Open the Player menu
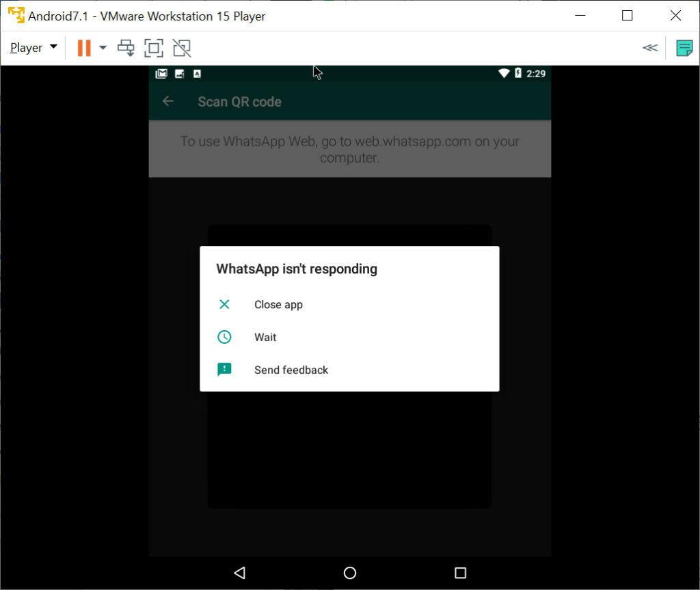This screenshot has width=700, height=590. click(33, 48)
